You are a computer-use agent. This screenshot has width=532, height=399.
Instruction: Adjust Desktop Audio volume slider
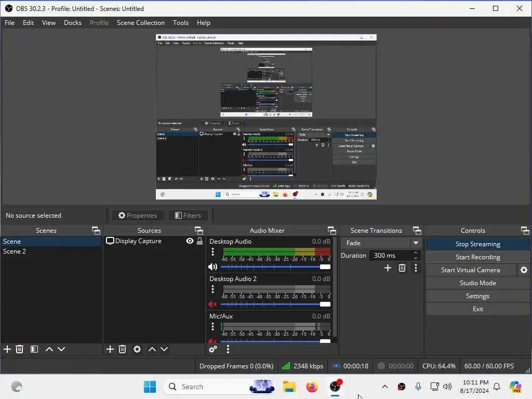point(275,267)
